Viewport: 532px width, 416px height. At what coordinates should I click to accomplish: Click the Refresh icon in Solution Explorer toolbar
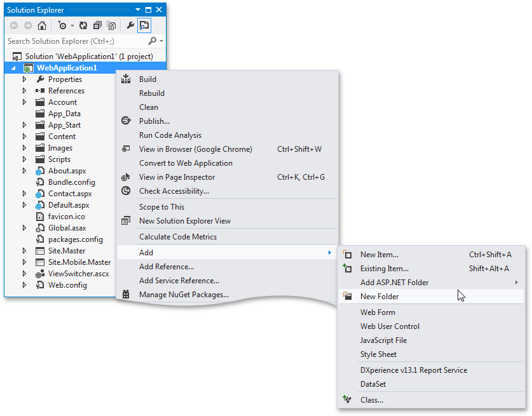83,26
